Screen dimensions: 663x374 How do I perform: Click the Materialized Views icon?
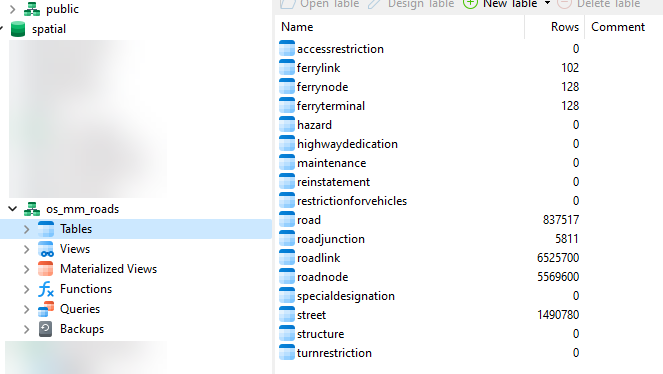point(46,269)
